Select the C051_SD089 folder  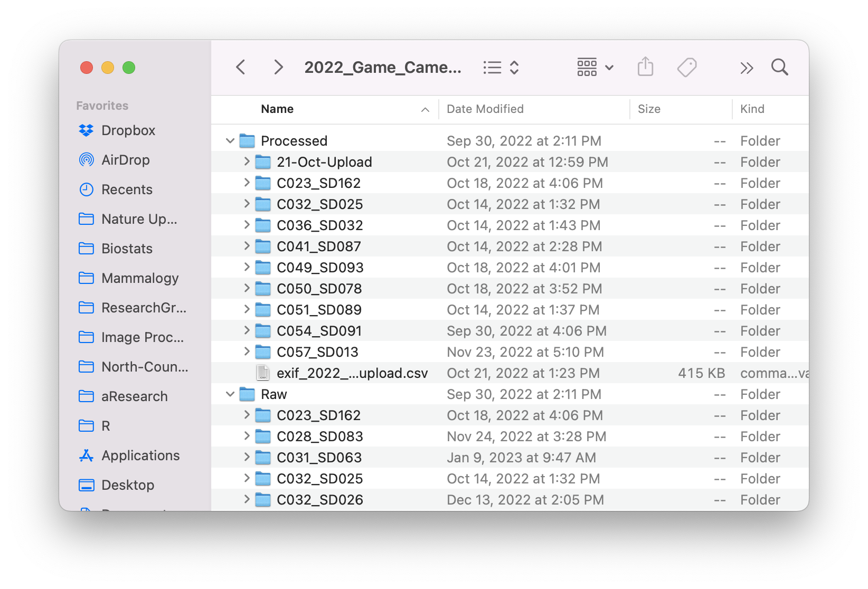(x=510, y=310)
